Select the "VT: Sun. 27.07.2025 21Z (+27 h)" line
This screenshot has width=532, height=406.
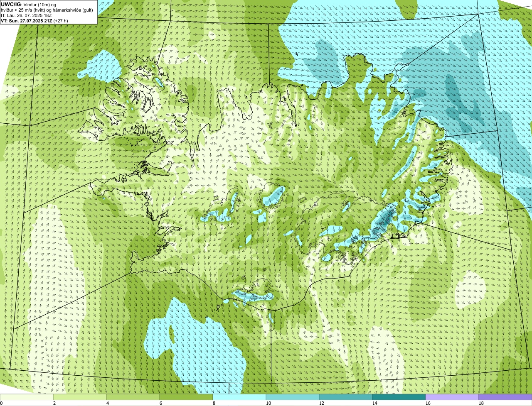coord(34,20)
